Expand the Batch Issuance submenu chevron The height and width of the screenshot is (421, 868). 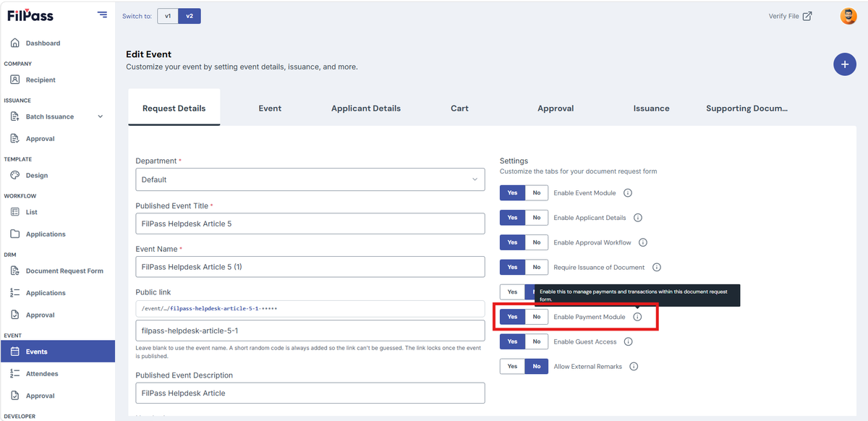tap(101, 116)
